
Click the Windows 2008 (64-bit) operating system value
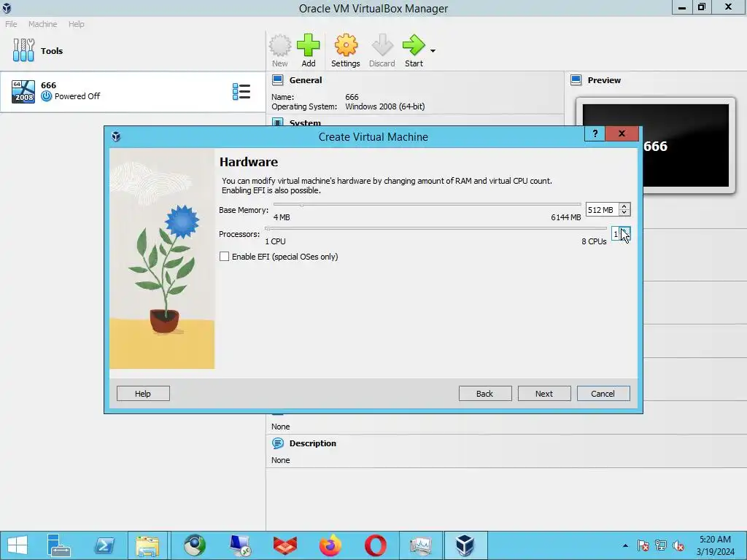385,106
